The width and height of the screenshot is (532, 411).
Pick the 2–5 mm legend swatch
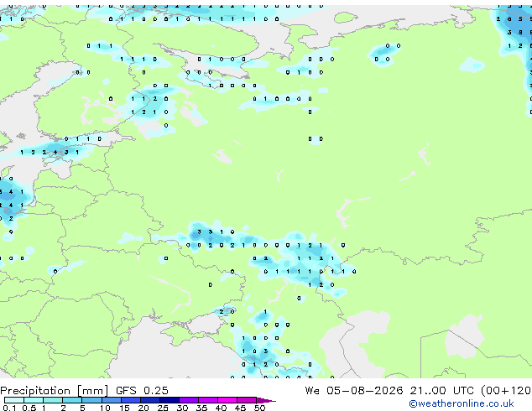point(72,400)
